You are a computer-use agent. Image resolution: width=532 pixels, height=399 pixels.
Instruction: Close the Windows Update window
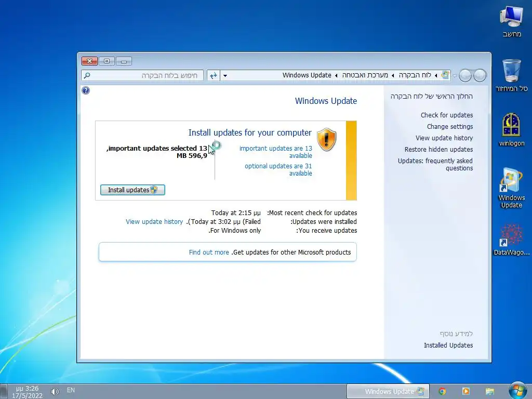[x=89, y=61]
